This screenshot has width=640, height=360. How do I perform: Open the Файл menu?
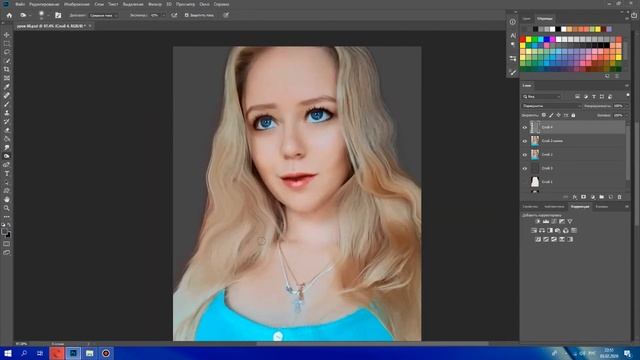point(20,4)
